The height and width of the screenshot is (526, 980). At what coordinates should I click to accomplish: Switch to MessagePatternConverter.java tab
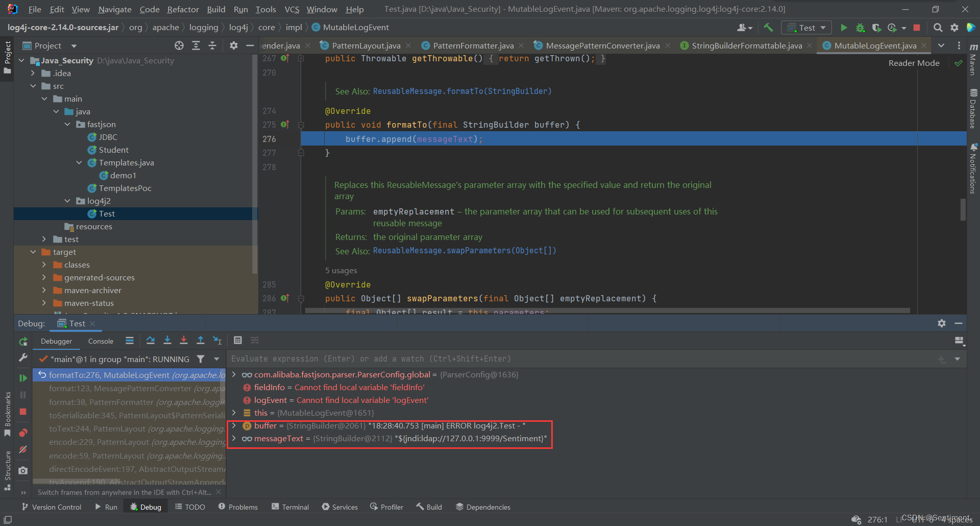click(x=602, y=45)
